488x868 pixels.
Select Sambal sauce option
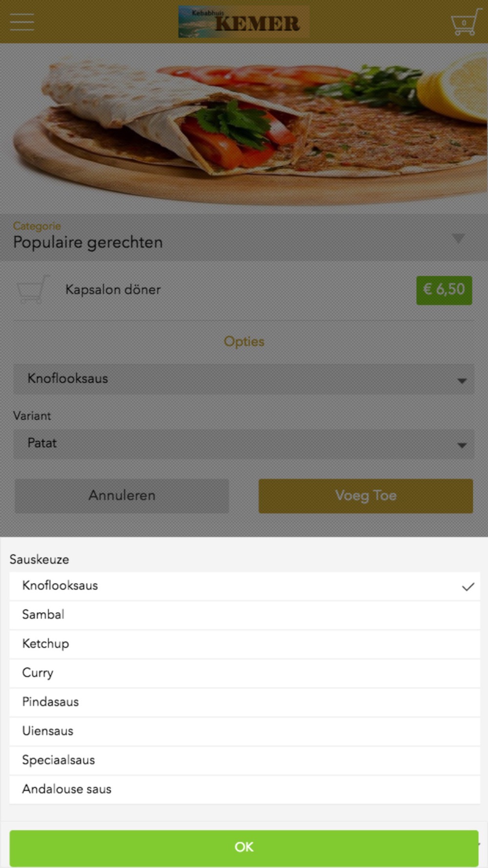pyautogui.click(x=244, y=615)
